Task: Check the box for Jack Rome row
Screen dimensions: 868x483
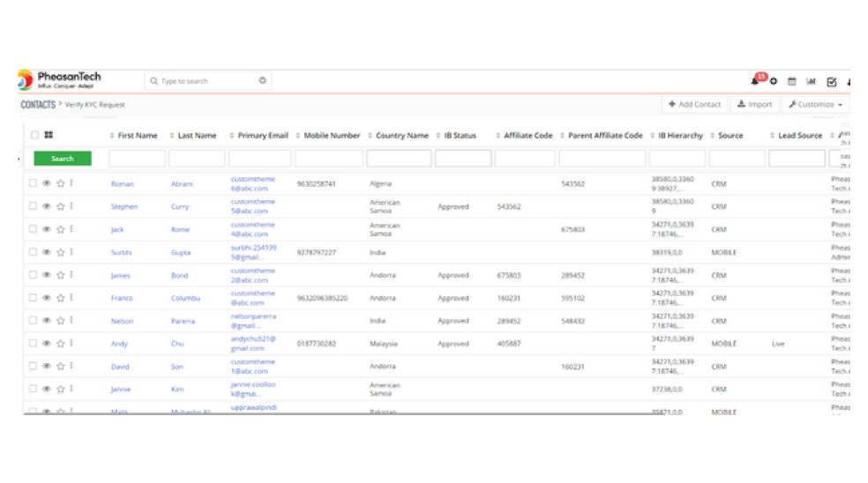Action: [x=34, y=229]
